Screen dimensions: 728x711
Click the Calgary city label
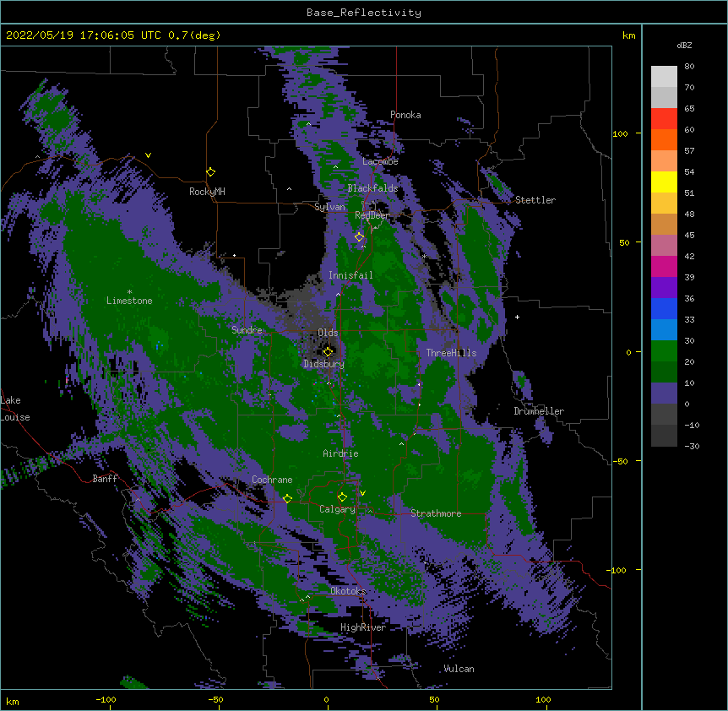tap(337, 509)
